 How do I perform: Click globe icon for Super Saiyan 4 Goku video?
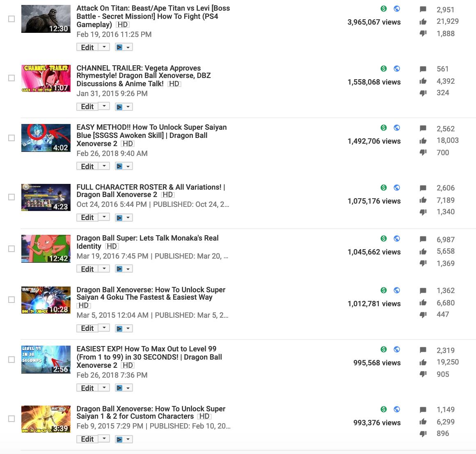[397, 290]
